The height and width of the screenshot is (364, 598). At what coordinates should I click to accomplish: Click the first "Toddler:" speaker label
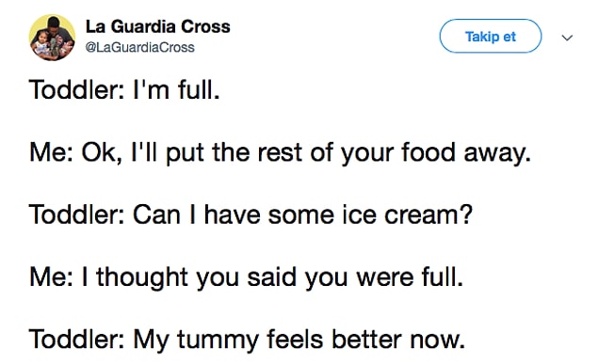[x=76, y=90]
